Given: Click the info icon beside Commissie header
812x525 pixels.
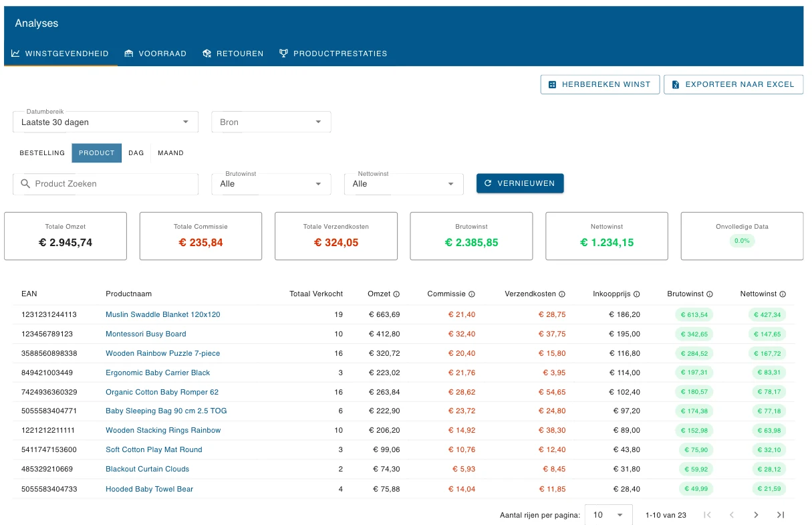Looking at the screenshot, I should [x=472, y=294].
